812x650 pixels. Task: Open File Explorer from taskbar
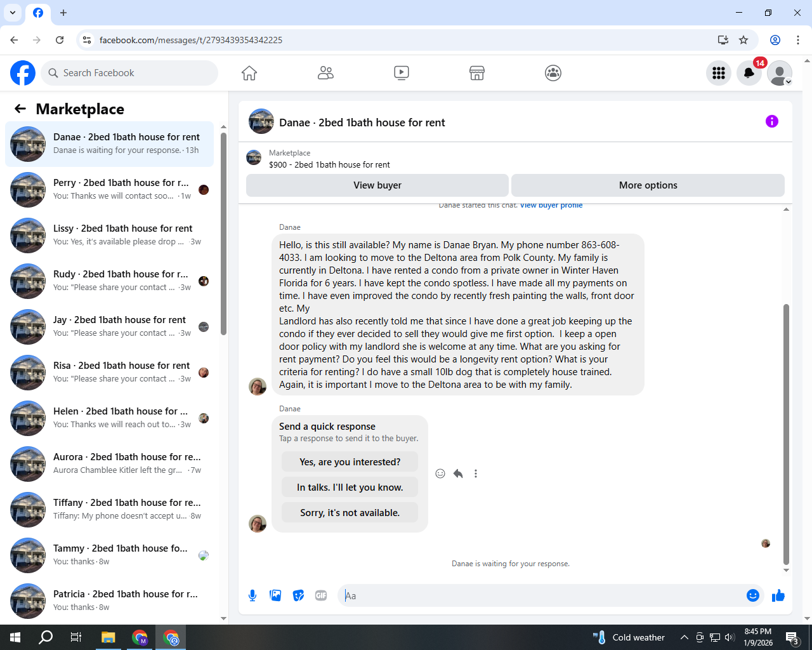point(108,637)
